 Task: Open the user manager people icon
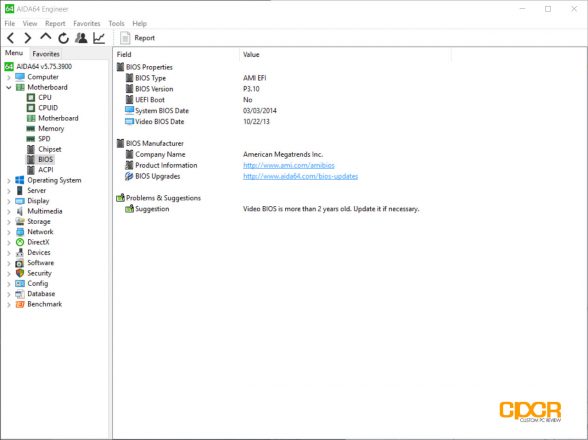(81, 38)
